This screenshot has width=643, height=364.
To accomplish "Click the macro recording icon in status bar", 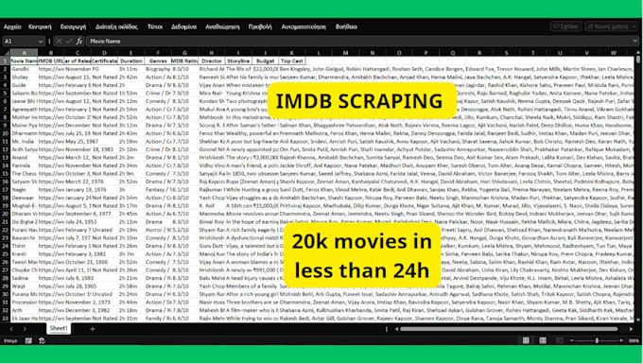I will tap(28, 340).
